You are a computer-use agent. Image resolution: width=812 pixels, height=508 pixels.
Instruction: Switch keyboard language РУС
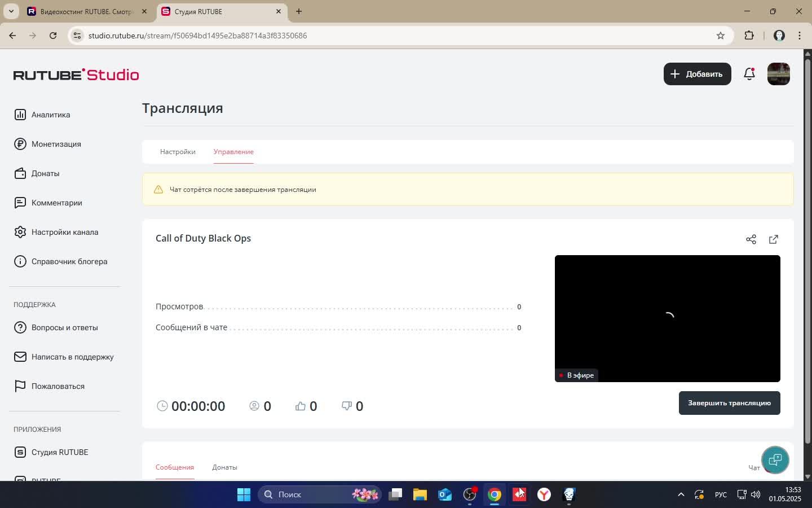point(721,495)
